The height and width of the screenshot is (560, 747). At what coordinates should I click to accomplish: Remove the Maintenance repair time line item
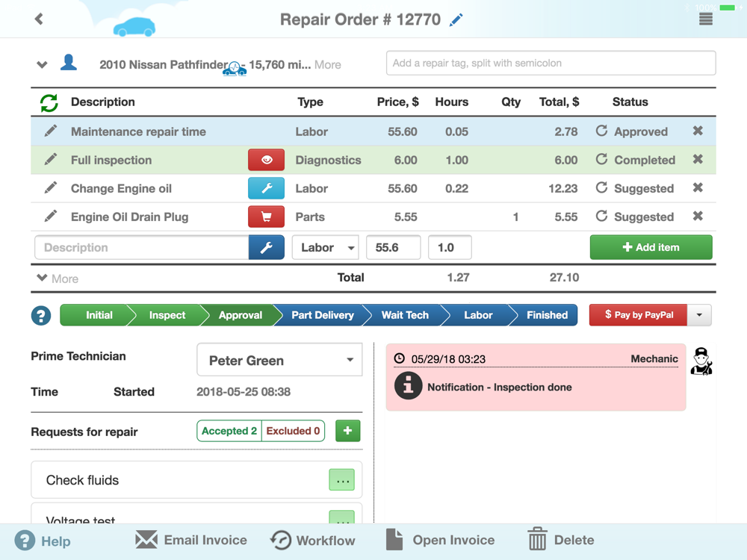[698, 131]
